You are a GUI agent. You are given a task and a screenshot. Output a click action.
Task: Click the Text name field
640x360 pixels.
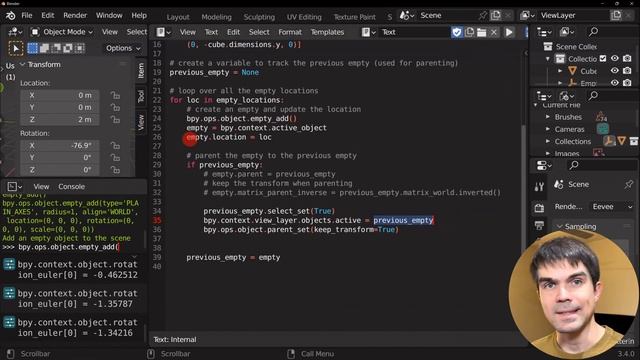(414, 32)
